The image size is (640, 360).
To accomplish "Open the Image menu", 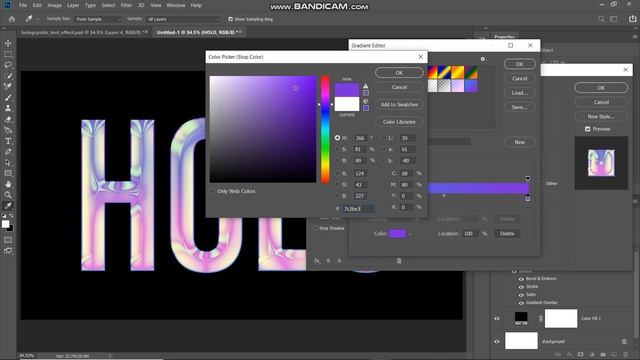I will (54, 5).
